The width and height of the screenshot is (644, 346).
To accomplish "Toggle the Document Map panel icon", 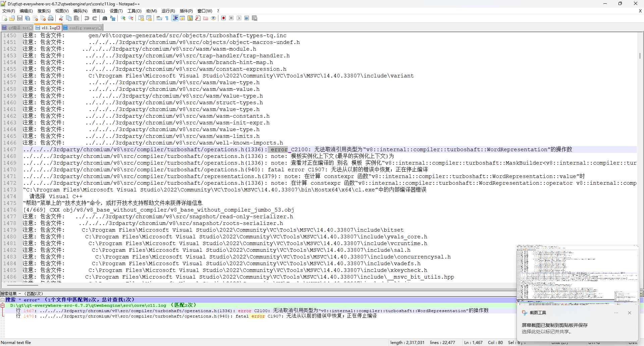I will [190, 18].
